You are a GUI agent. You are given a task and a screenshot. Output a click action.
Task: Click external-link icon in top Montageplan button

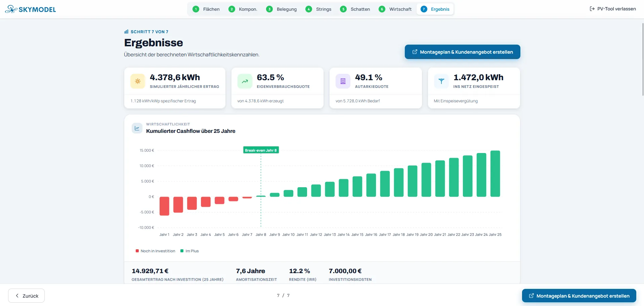[x=415, y=52]
